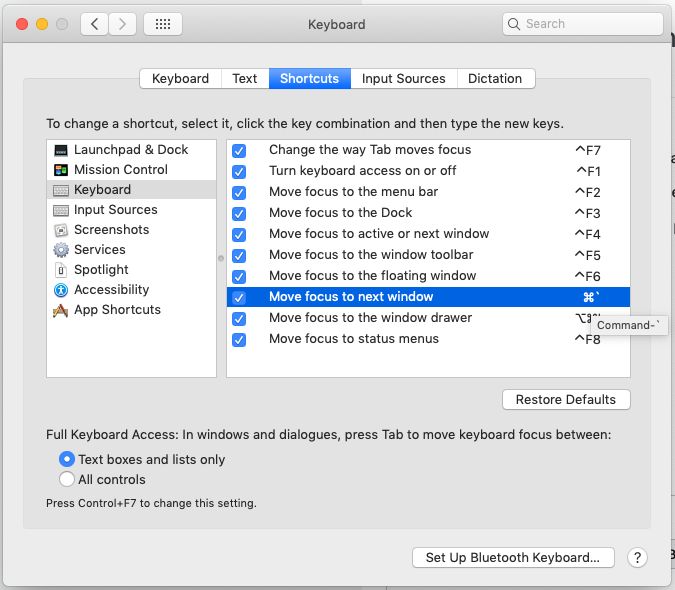
Task: Switch to the Dictation tab
Action: tap(495, 78)
